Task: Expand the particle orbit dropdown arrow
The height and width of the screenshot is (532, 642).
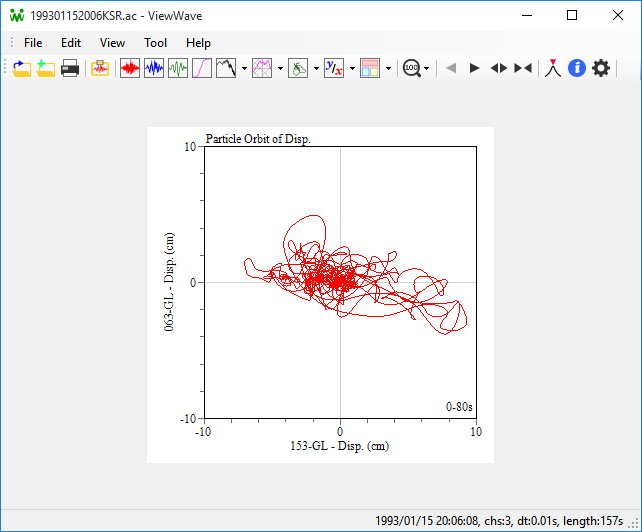Action: tap(316, 68)
